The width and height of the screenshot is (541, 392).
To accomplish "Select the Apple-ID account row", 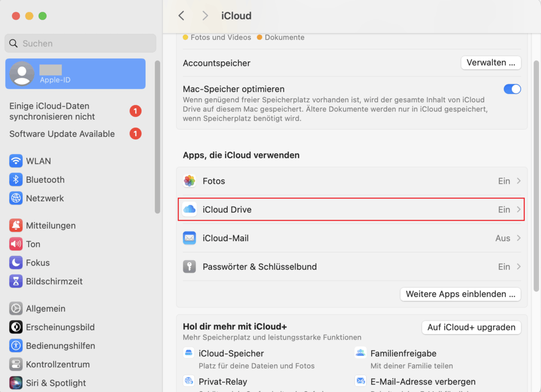I will [75, 74].
